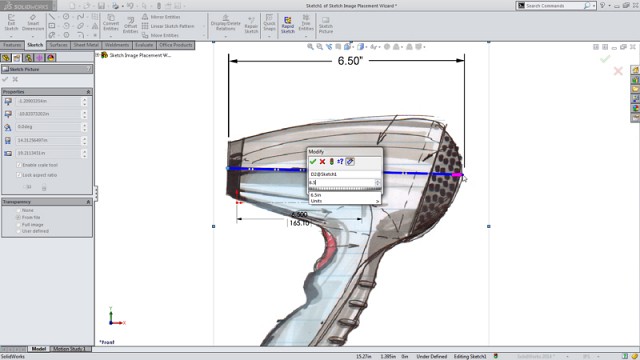Collapse the Transparency section

point(88,202)
